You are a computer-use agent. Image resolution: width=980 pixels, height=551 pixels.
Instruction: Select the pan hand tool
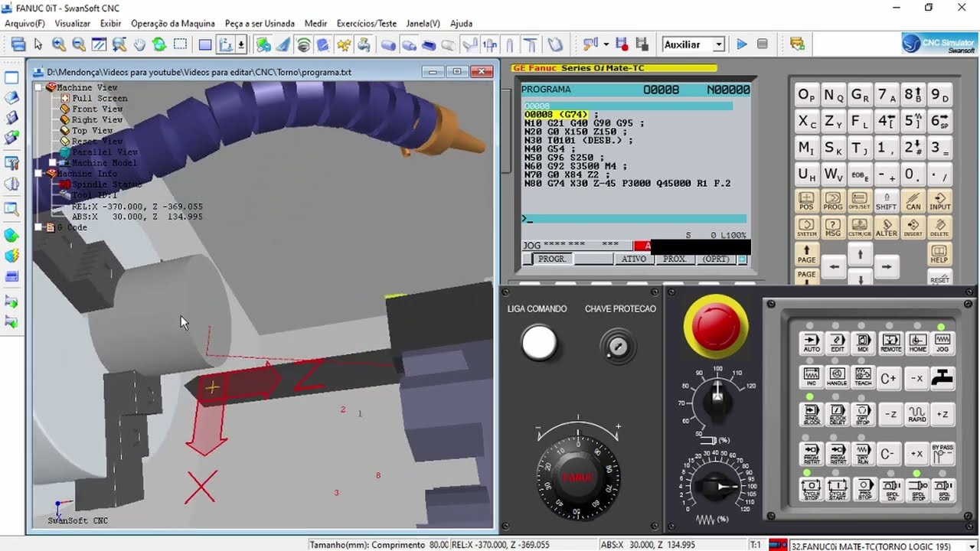coord(139,45)
